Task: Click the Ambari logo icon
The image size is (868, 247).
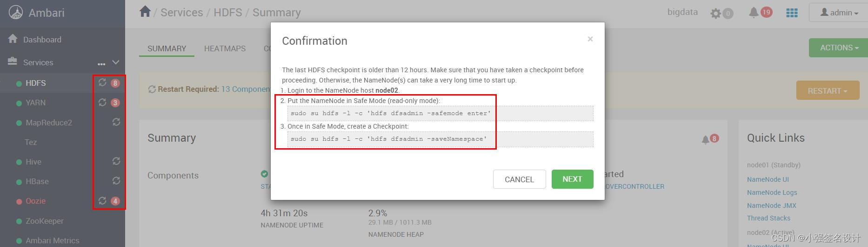Action: (x=16, y=13)
